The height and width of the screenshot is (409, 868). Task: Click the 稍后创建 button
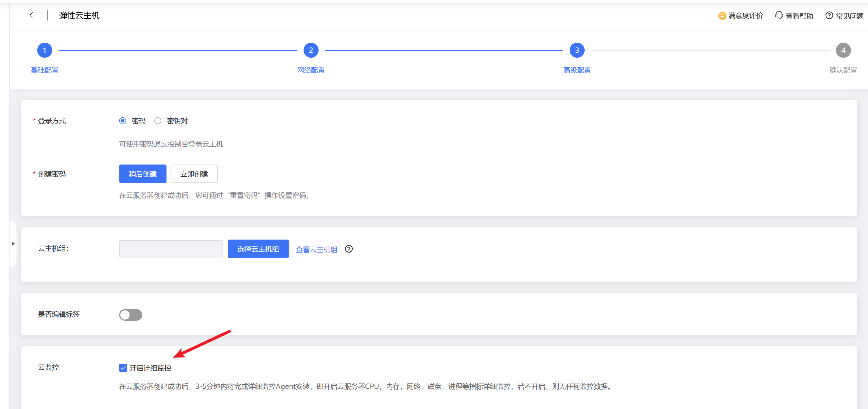[x=143, y=174]
